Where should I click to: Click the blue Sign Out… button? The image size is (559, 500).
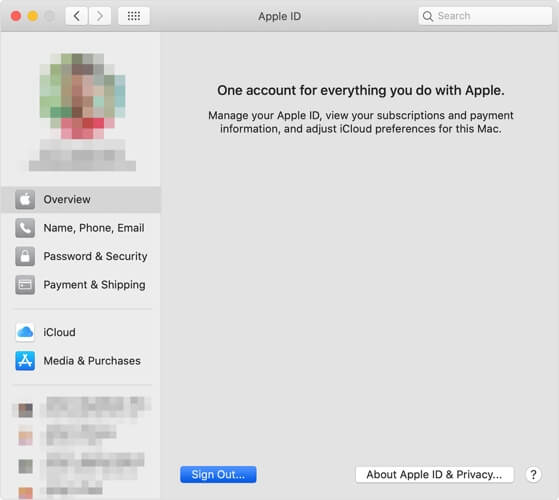pos(218,474)
